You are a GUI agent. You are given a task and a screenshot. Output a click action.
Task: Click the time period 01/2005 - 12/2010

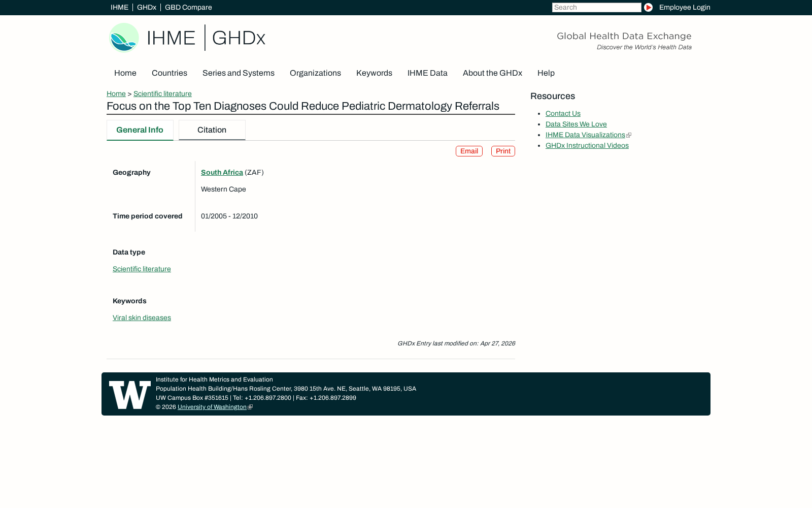[229, 216]
